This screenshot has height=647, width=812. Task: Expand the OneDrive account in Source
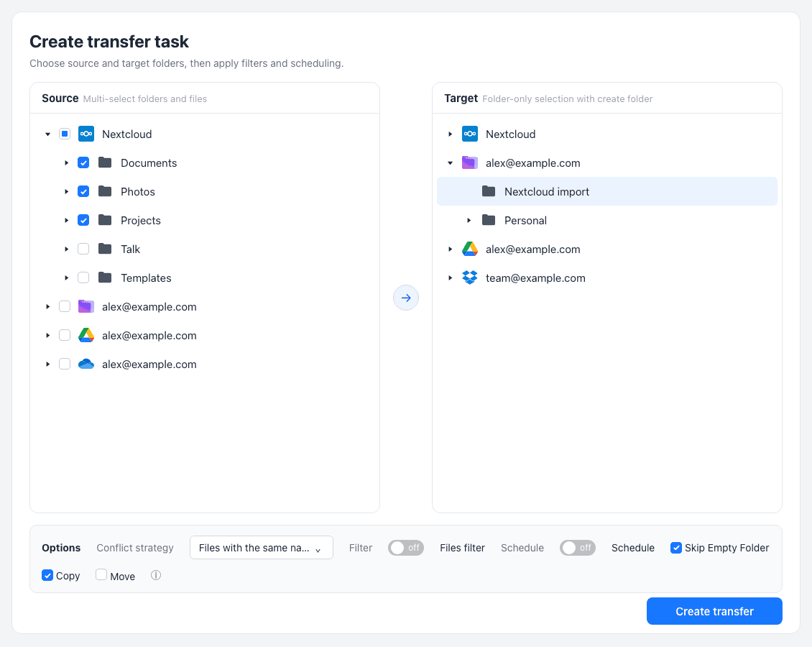[47, 364]
